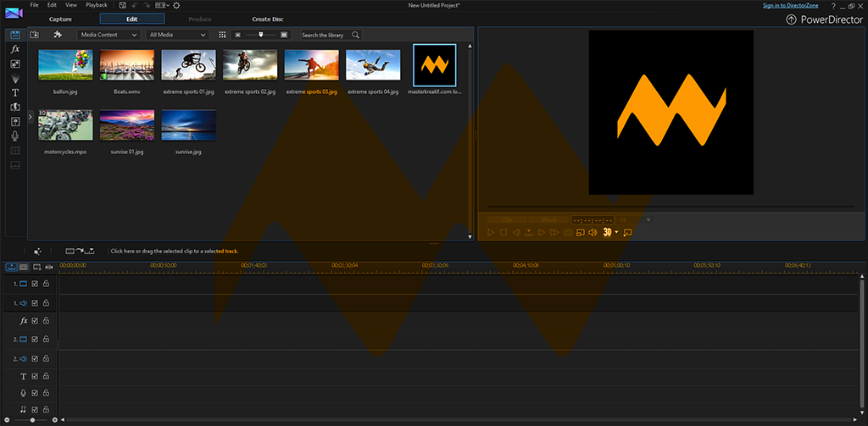
Task: Stop the preview playback
Action: (504, 233)
